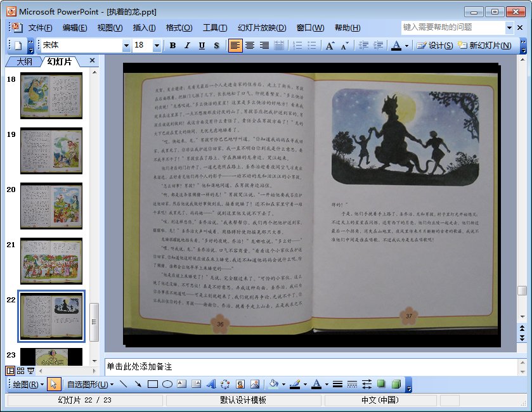Open the font size dropdown
Image resolution: width=532 pixels, height=412 pixels.
tap(157, 46)
